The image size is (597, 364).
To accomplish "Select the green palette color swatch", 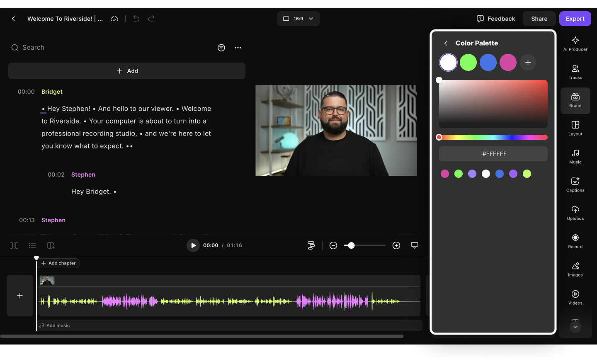I will [x=468, y=63].
